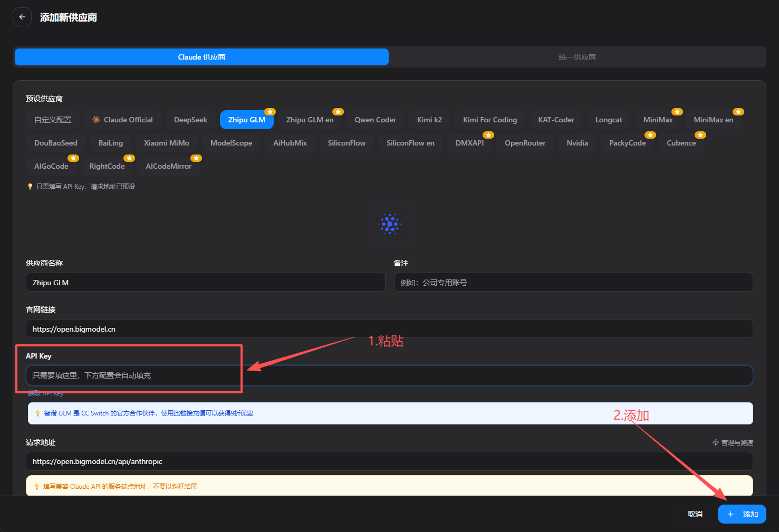779x532 pixels.
Task: Select the KAT-Coder preset
Action: (556, 120)
